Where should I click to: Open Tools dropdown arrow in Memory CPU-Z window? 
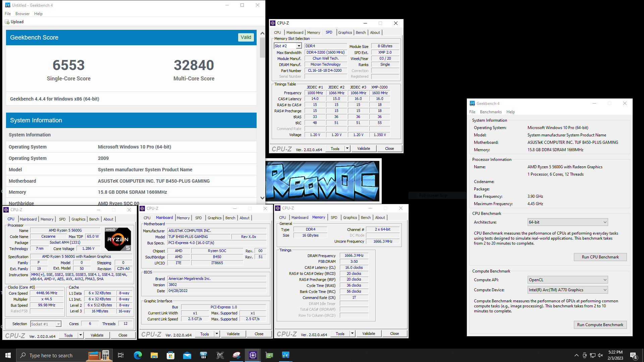pos(353,334)
